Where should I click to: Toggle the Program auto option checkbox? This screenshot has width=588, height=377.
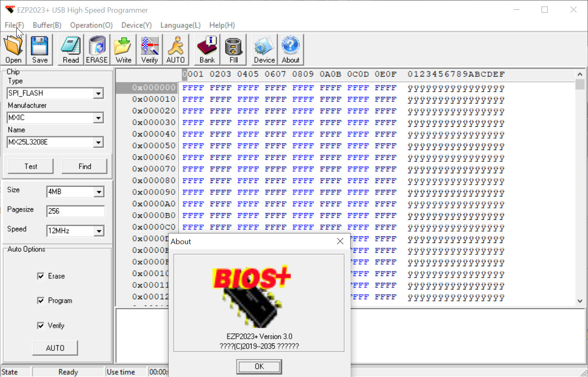41,301
